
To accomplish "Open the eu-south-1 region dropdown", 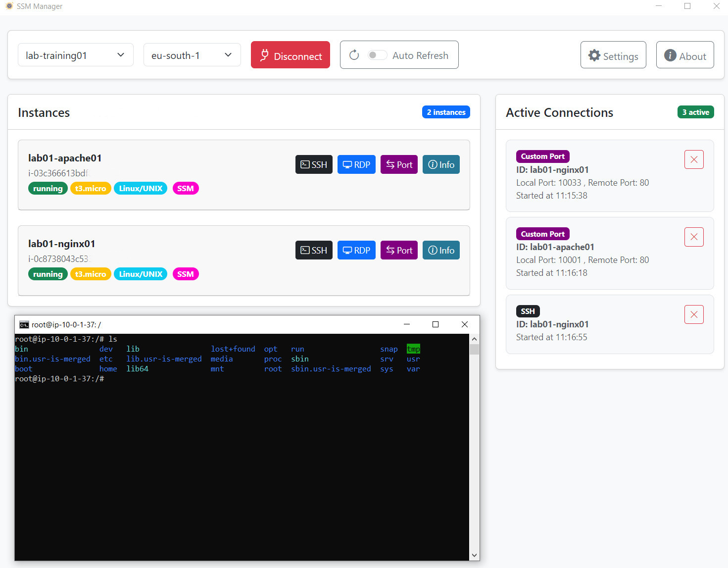I will pos(192,55).
